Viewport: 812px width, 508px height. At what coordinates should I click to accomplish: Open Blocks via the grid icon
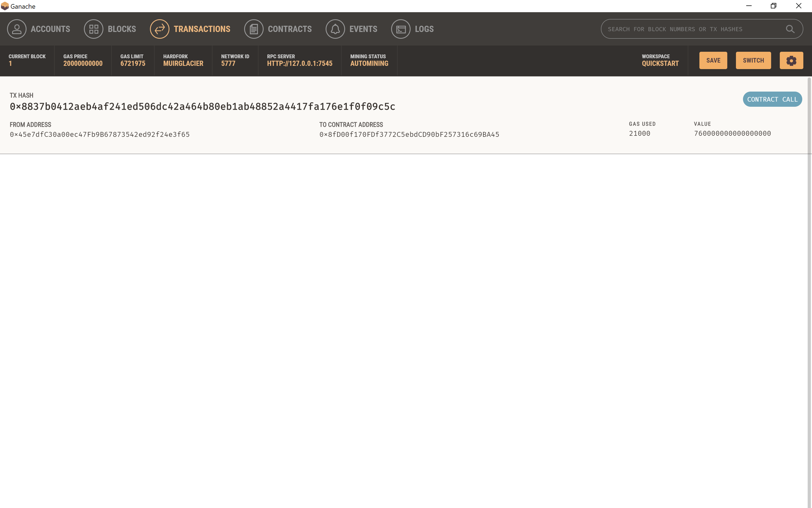click(94, 29)
